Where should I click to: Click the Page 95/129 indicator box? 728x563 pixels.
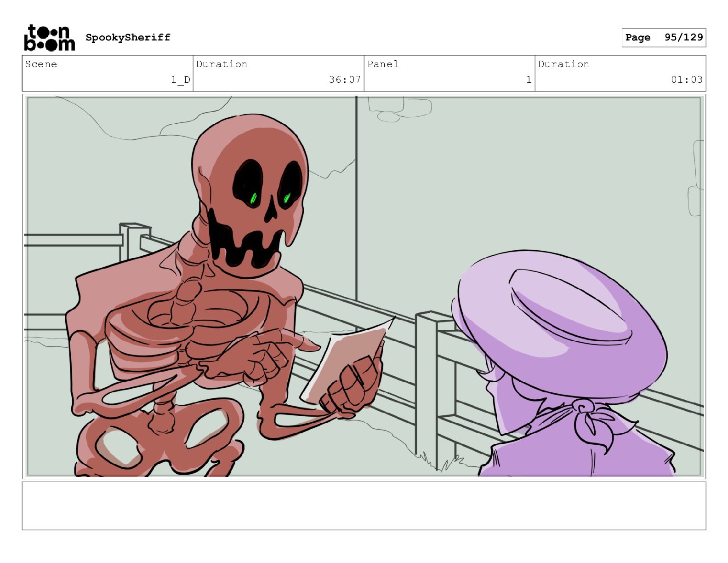(x=664, y=38)
